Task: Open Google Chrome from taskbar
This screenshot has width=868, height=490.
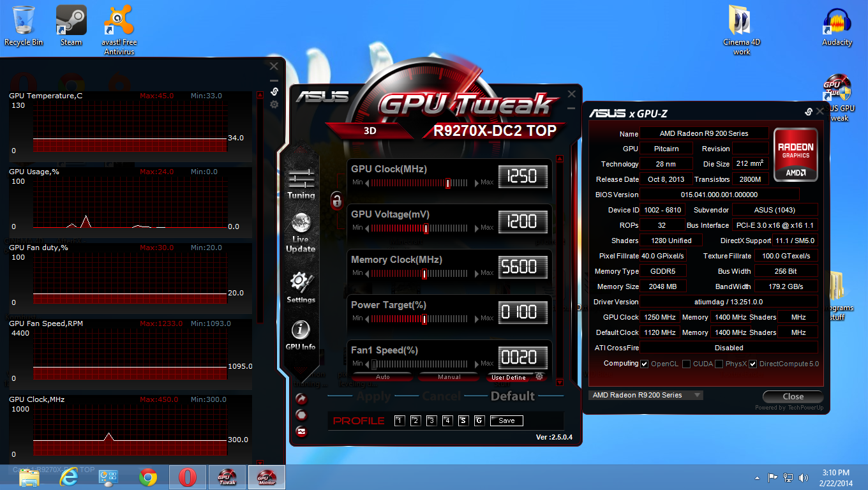Action: (148, 477)
